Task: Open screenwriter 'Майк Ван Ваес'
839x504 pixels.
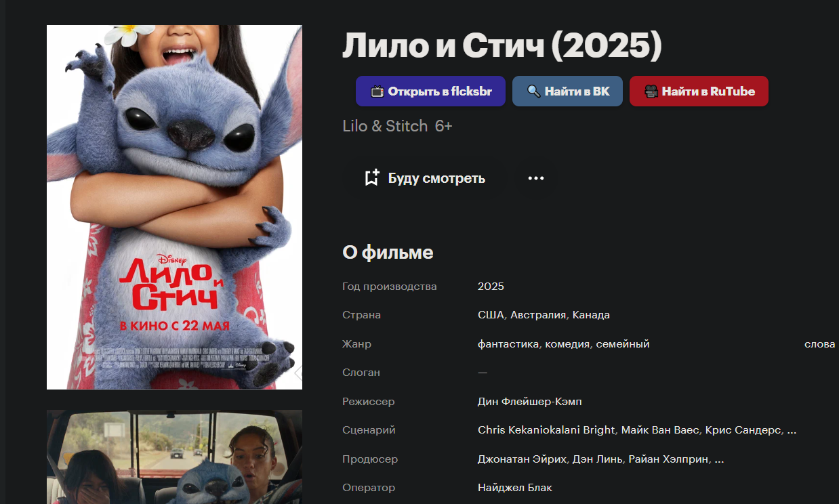Action: [x=660, y=430]
